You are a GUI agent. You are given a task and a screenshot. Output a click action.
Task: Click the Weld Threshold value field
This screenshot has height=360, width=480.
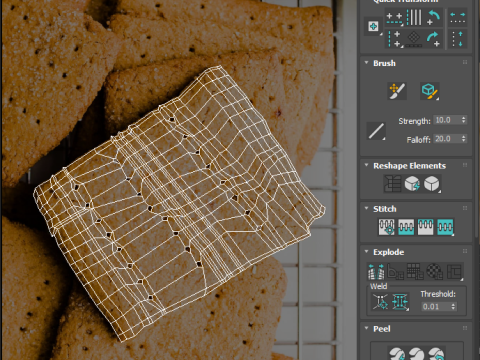coord(436,307)
